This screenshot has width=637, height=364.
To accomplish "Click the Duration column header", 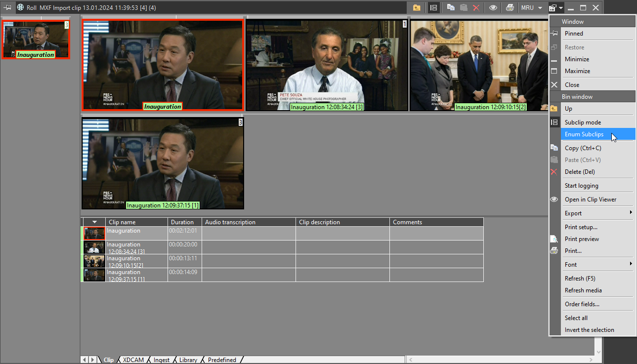I will (182, 222).
